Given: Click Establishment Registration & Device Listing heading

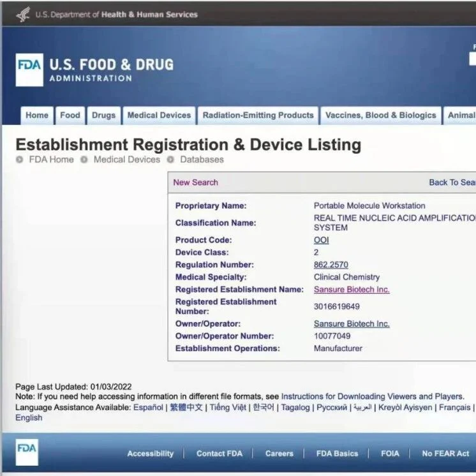Looking at the screenshot, I should pos(188,144).
